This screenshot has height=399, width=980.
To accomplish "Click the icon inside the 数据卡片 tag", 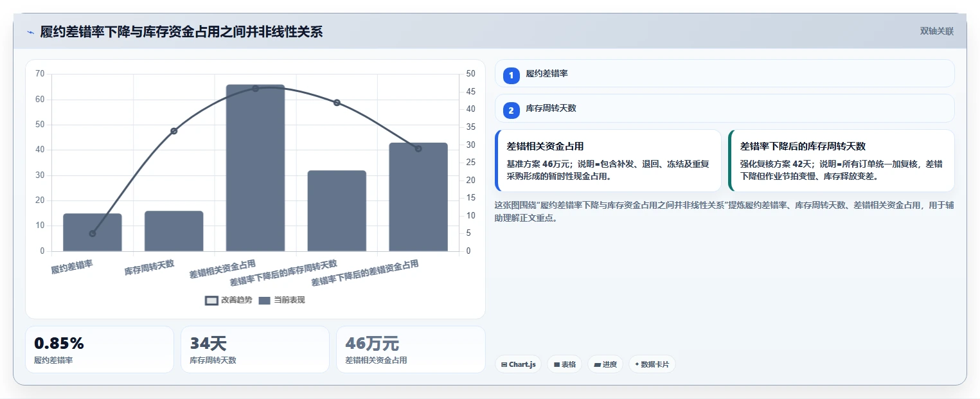I will point(637,364).
